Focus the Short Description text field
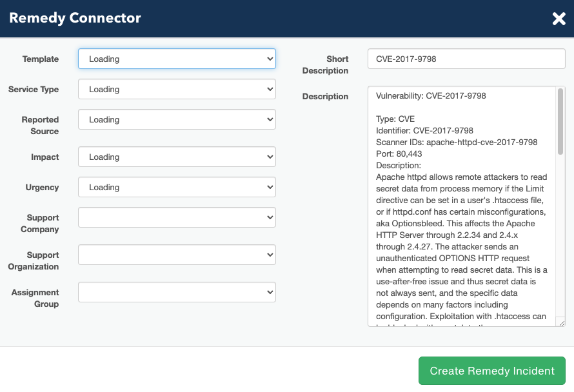The image size is (574, 392). coord(466,59)
